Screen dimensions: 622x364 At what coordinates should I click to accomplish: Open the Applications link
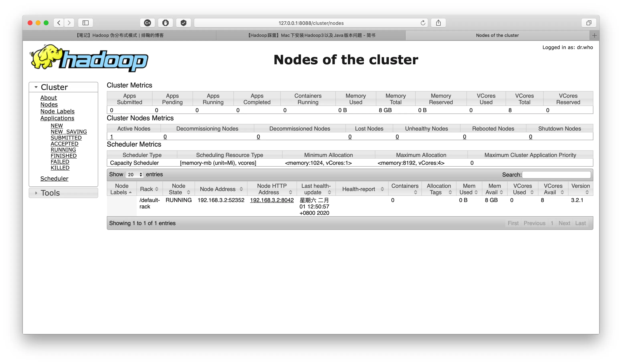[x=57, y=118]
